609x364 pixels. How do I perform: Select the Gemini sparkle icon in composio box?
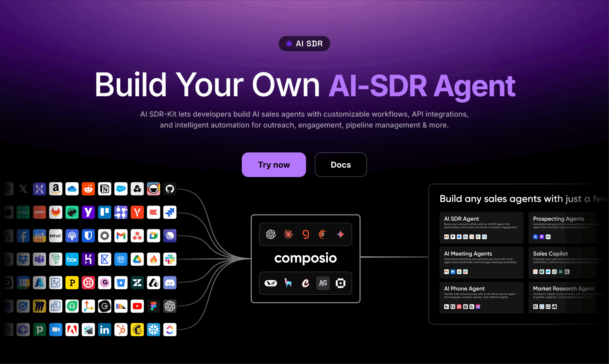point(340,234)
